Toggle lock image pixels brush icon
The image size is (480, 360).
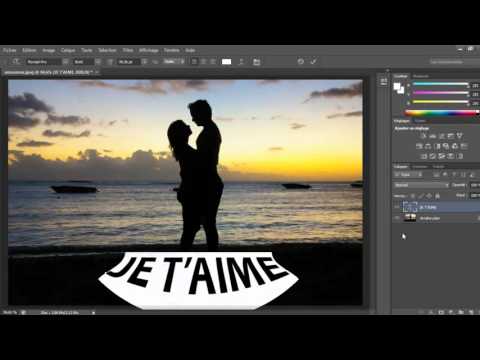tap(421, 196)
